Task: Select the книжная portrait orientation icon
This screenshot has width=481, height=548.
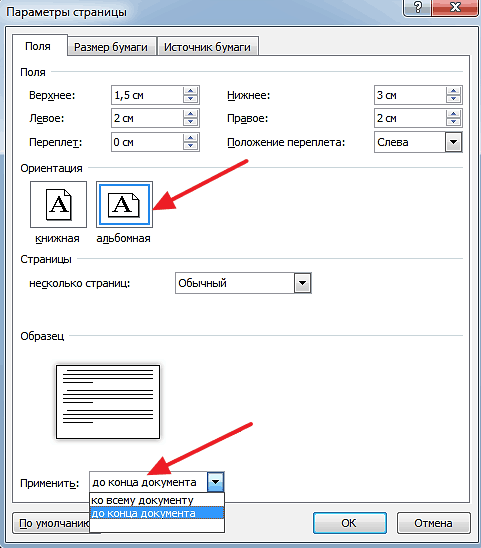Action: [x=58, y=204]
